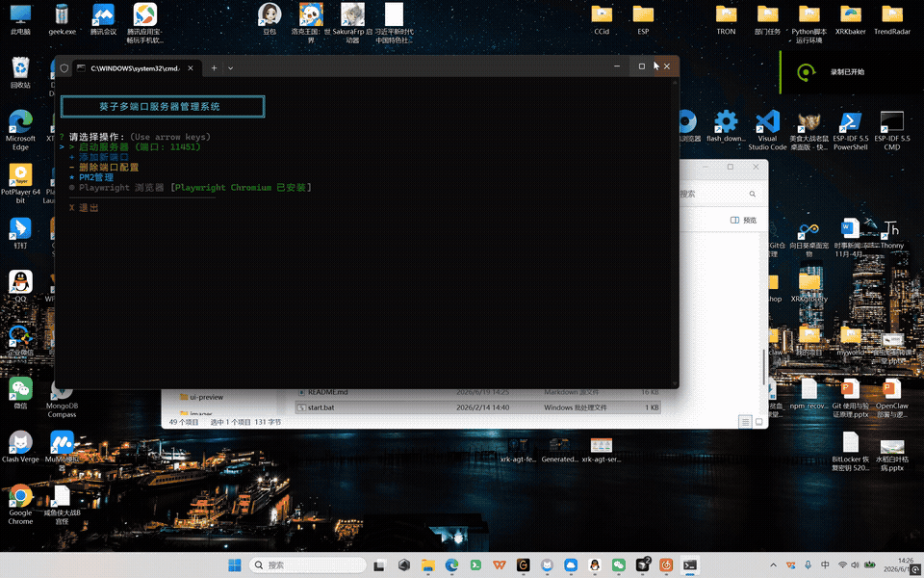Open Thonny desktop icon
Viewport: 924px width, 578px height.
pos(891,233)
